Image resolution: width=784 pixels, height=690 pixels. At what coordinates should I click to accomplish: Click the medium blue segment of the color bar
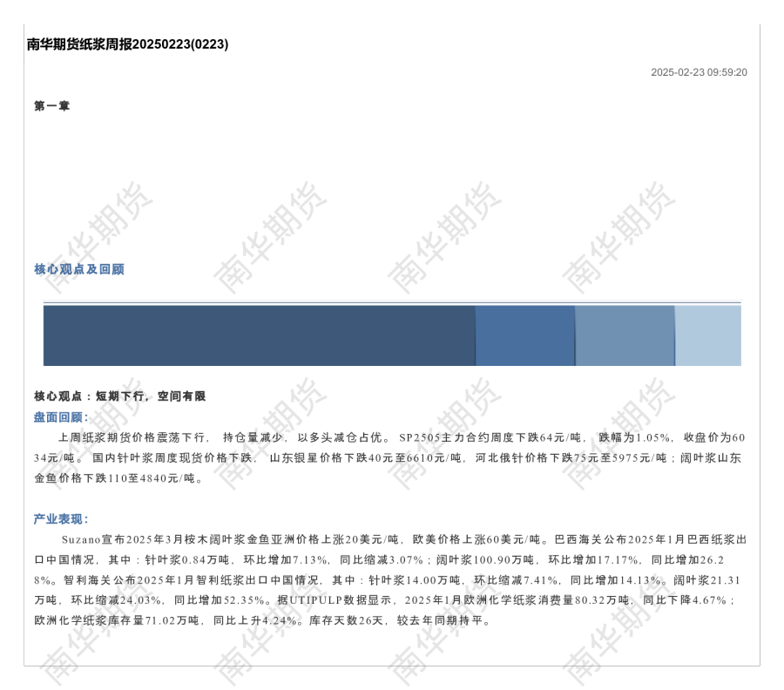[x=525, y=335]
